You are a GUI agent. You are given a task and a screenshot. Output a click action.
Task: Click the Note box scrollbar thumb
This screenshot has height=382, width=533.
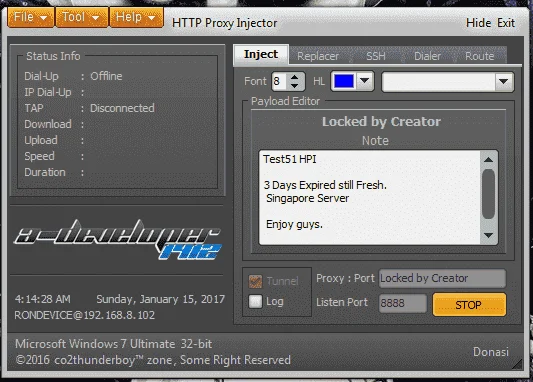point(488,194)
